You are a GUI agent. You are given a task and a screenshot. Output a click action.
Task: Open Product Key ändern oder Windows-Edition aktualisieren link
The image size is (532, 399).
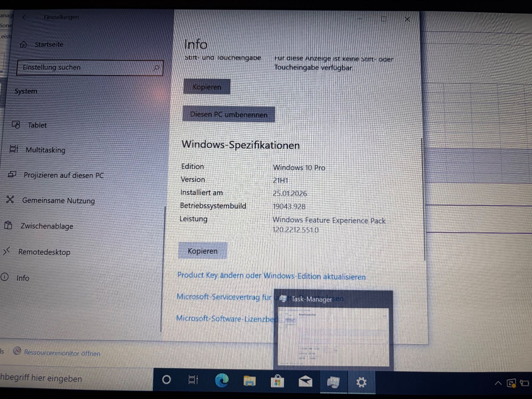click(271, 276)
